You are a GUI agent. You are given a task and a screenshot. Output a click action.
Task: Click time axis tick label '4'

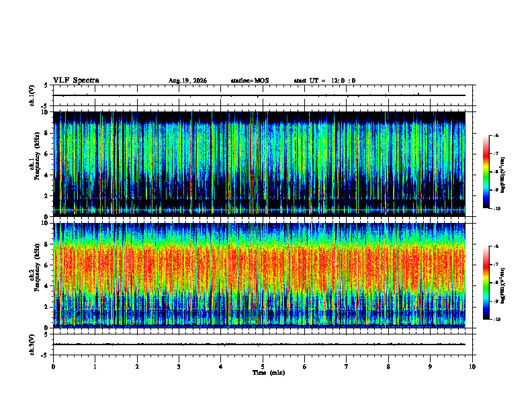click(x=221, y=367)
